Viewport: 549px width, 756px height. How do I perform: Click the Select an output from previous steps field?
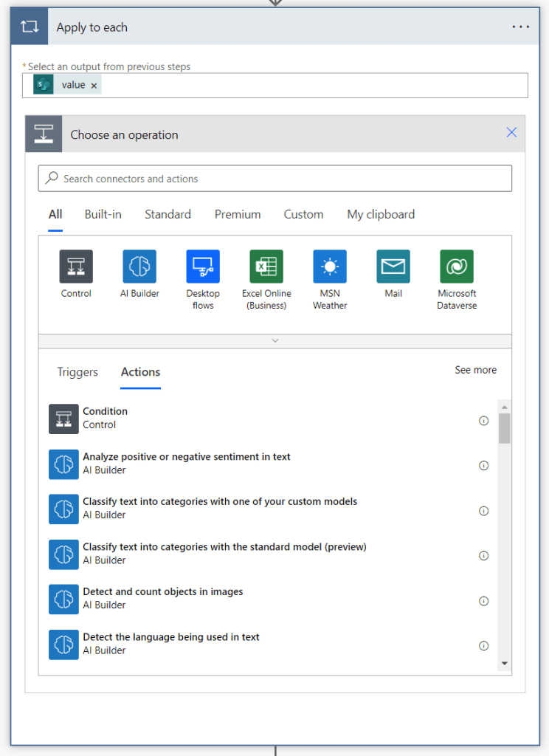point(274,86)
